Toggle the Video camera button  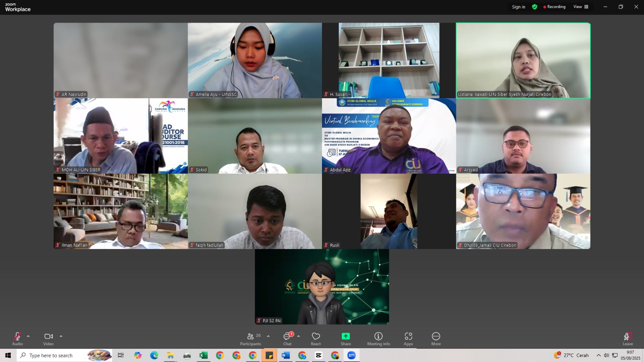[x=48, y=338]
